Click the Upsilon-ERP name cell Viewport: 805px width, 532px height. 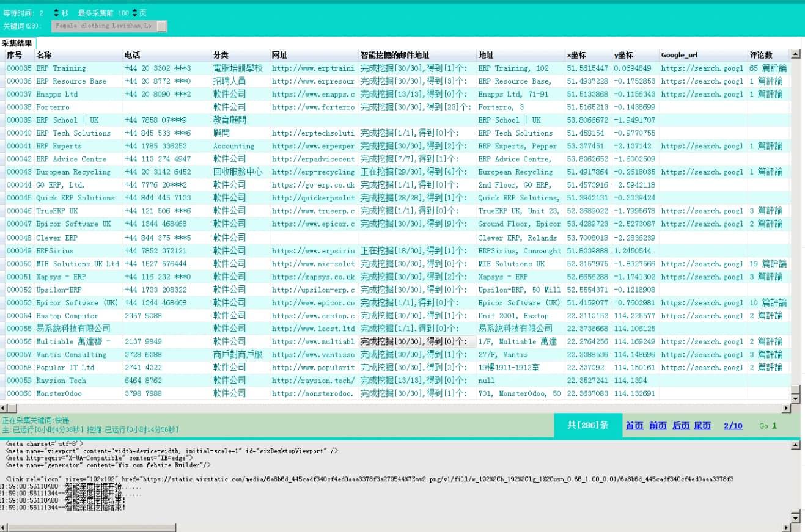[x=78, y=290]
